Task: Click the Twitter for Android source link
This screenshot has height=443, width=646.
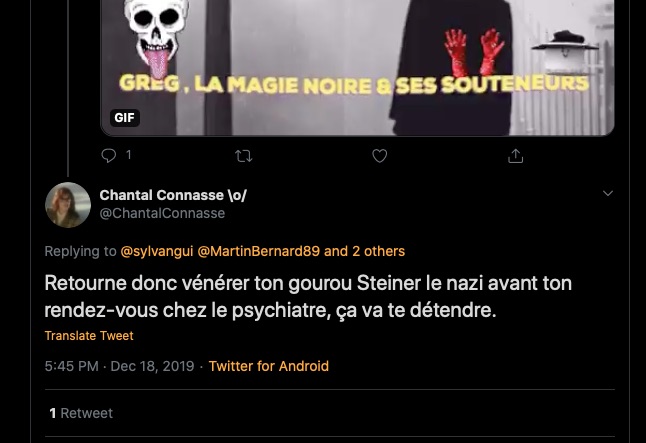Action: point(268,366)
